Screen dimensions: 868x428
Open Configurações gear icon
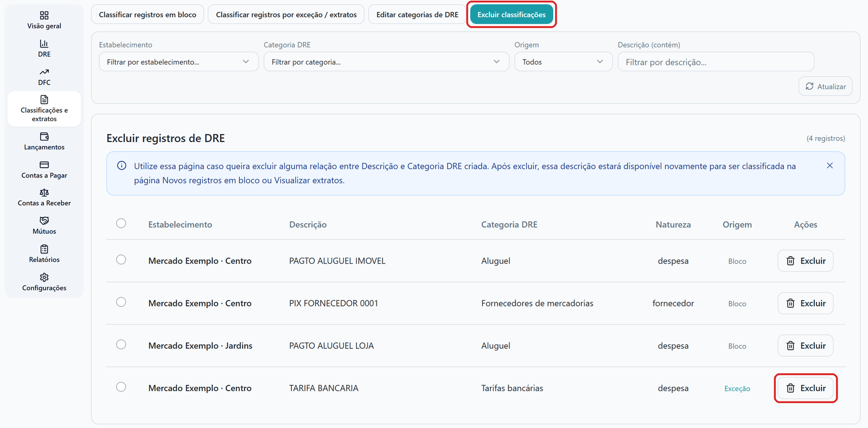pyautogui.click(x=44, y=277)
